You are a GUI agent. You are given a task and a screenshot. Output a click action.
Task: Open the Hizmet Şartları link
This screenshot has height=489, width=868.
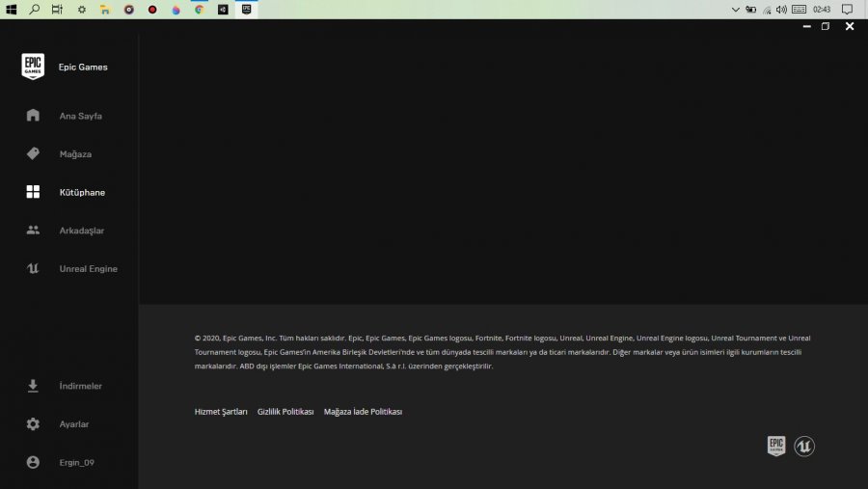coord(221,412)
